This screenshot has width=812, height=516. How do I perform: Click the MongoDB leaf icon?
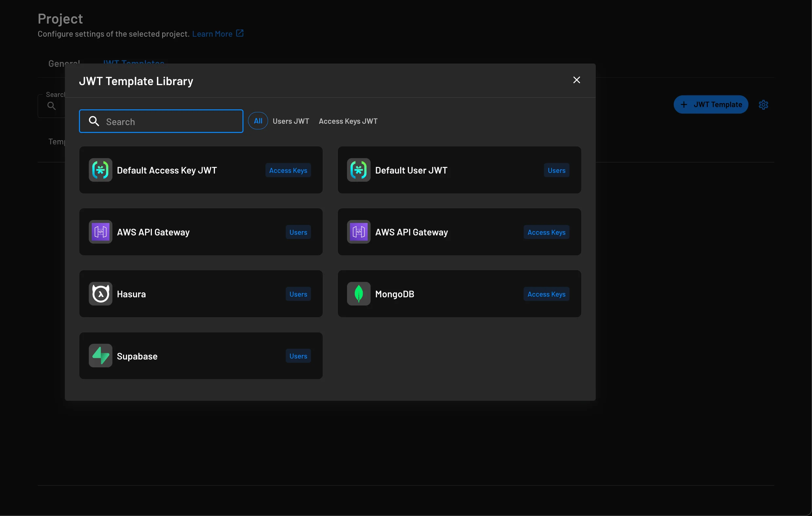click(x=358, y=294)
